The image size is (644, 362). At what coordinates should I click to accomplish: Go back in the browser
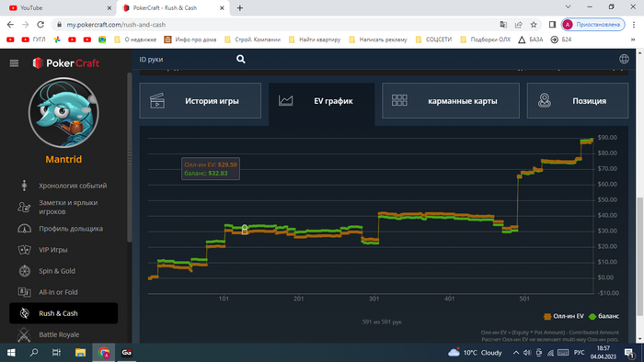[x=10, y=25]
